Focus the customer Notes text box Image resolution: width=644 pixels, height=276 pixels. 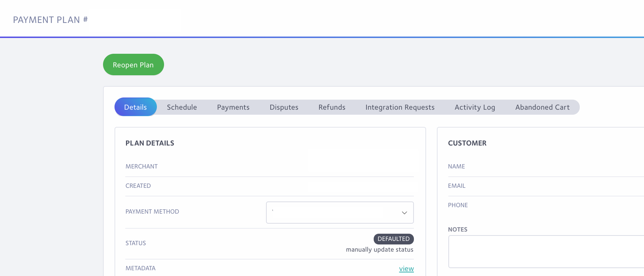[546, 252]
